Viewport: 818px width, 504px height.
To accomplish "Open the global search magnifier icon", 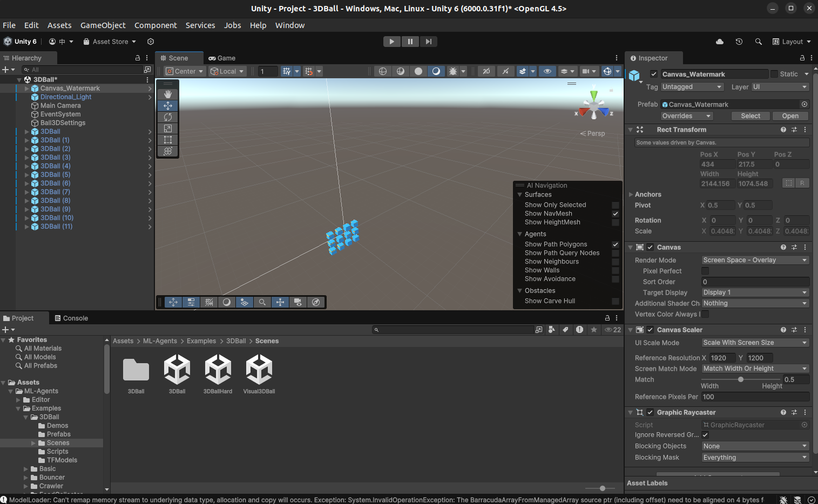I will pyautogui.click(x=759, y=42).
